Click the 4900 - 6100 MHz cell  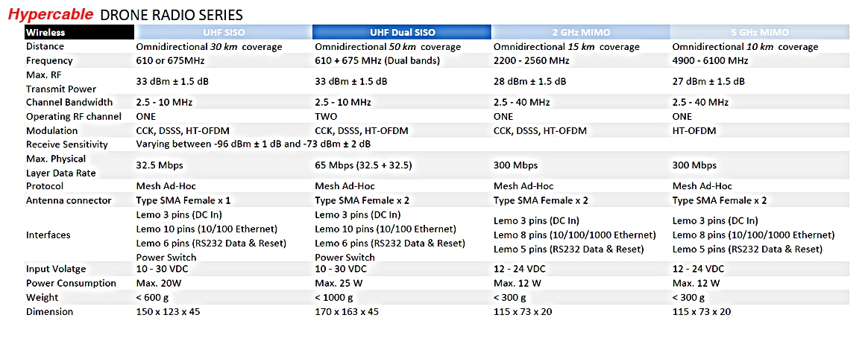(710, 61)
